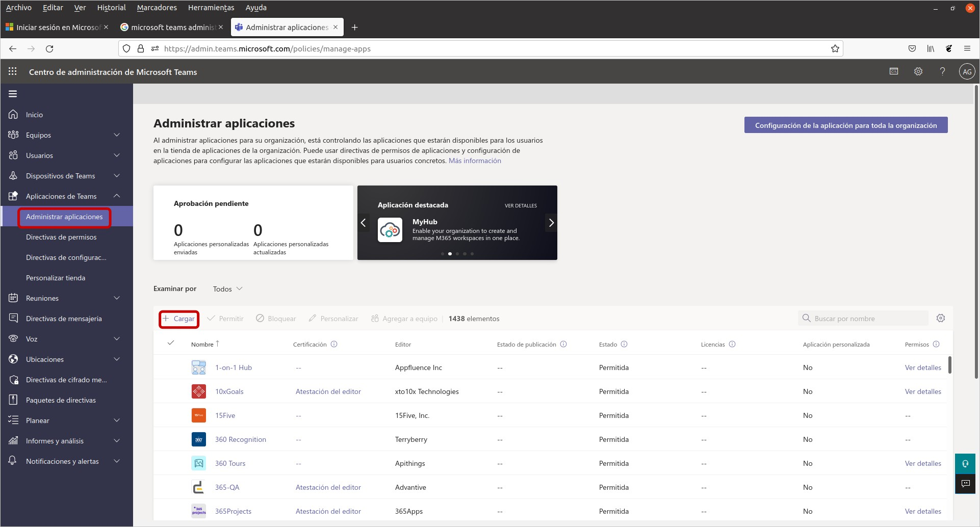Click the table column settings gear
980x527 pixels.
941,318
